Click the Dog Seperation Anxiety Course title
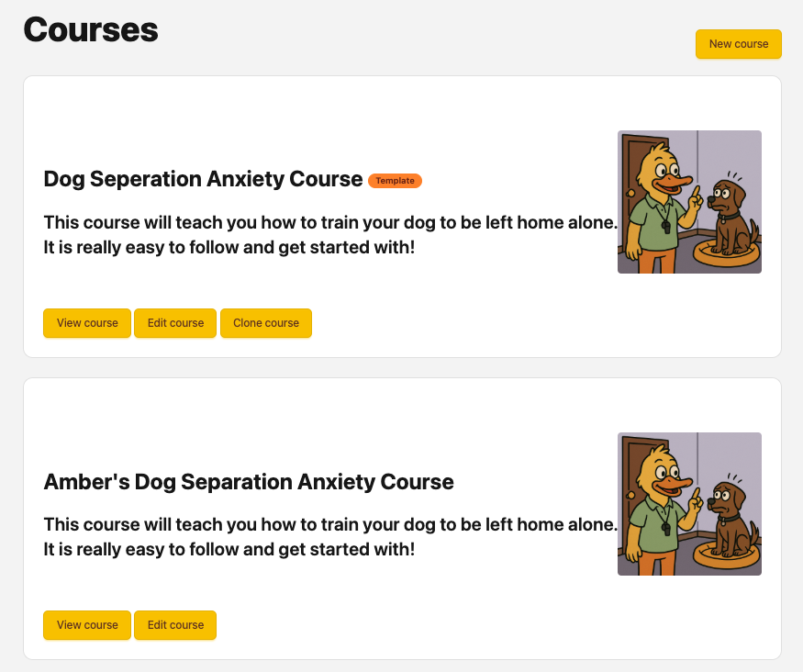This screenshot has height=672, width=803. tap(203, 179)
